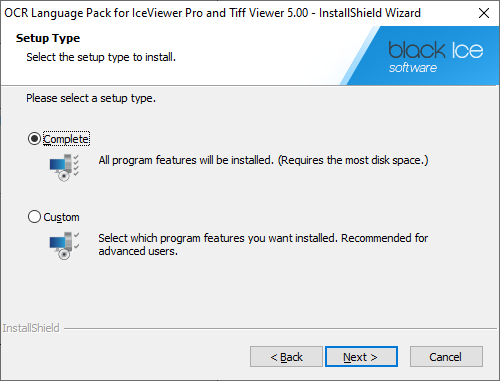
Task: Click the 'software' word in the logo
Action: [x=413, y=68]
